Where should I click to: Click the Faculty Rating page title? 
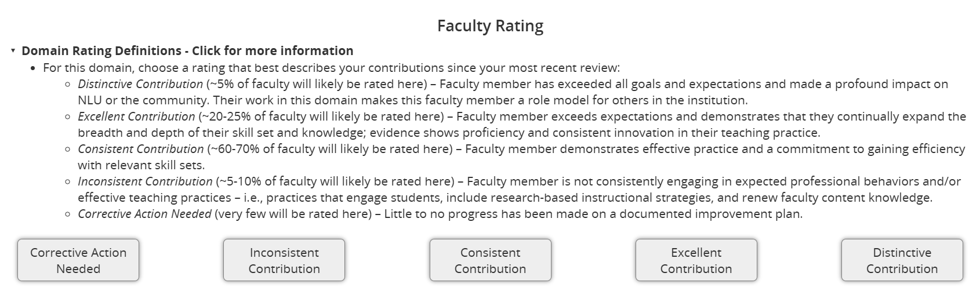point(490,26)
